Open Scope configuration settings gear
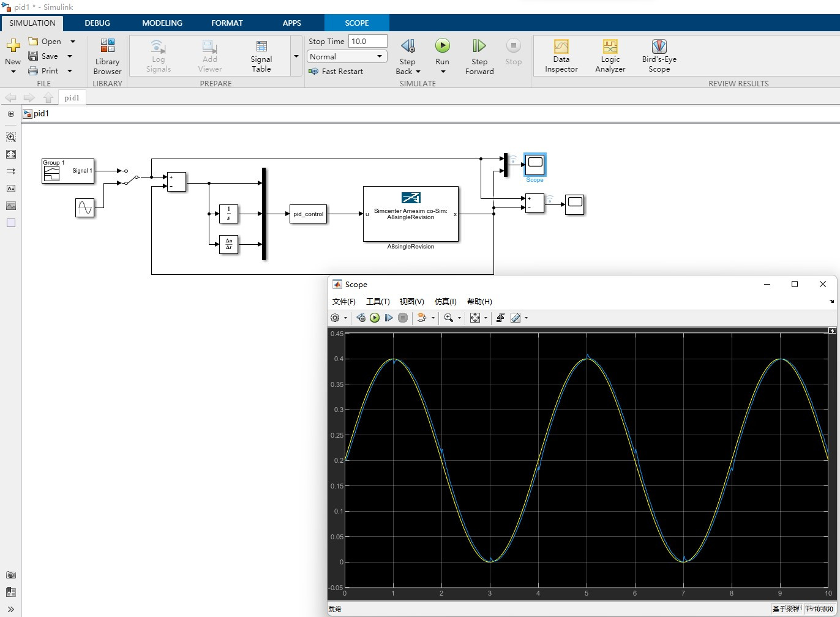The height and width of the screenshot is (617, 840). coord(336,318)
